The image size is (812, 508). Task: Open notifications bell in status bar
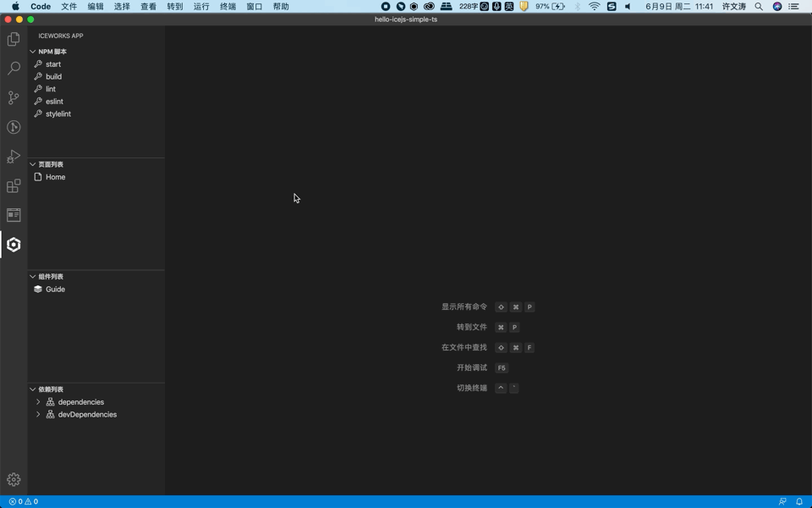click(x=799, y=501)
